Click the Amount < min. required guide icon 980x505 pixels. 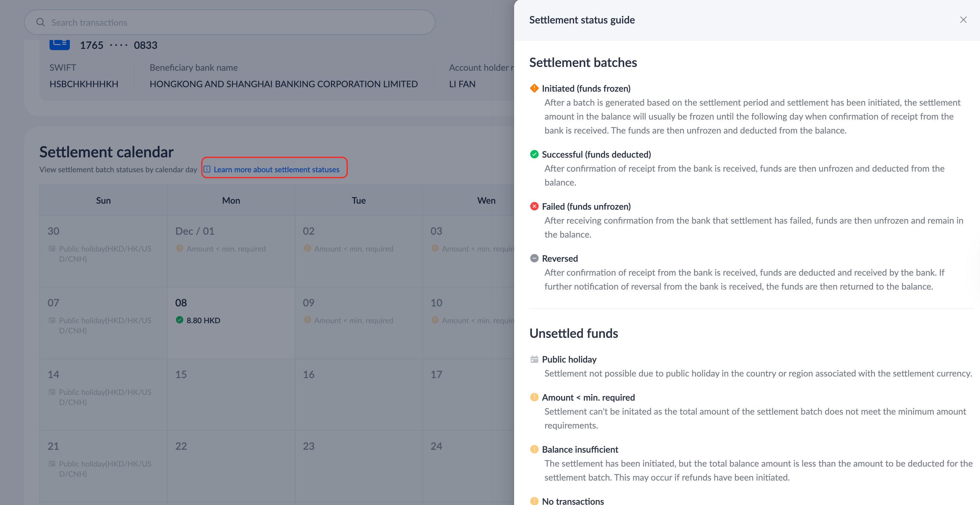(534, 397)
